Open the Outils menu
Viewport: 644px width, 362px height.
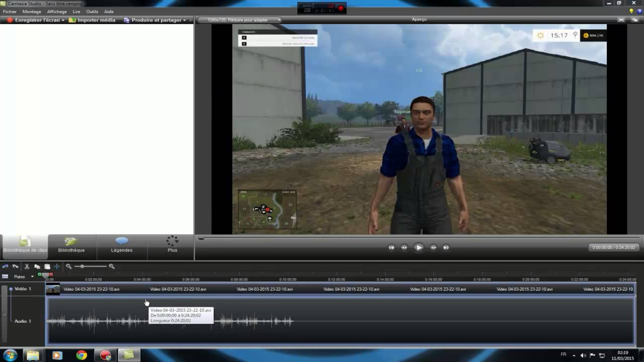(92, 12)
